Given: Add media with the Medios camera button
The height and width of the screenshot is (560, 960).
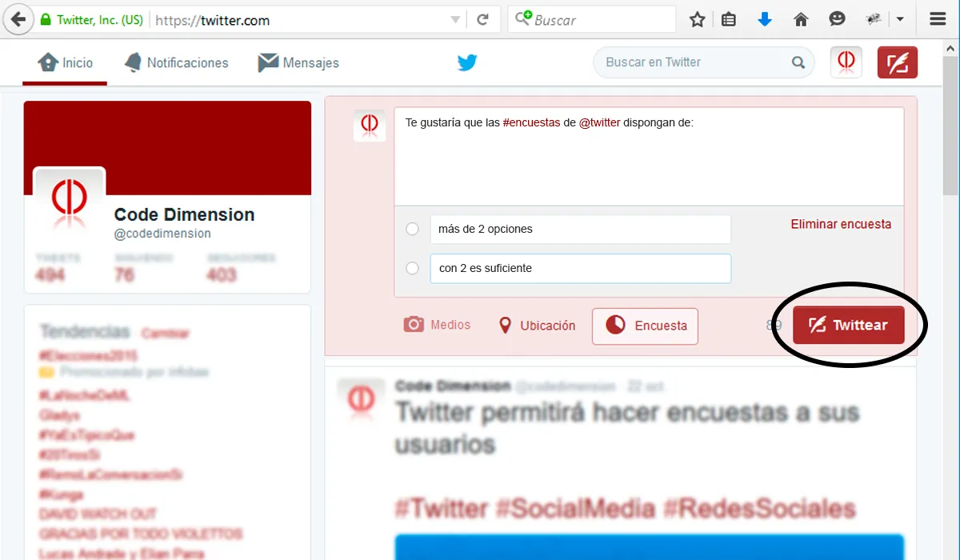Looking at the screenshot, I should [437, 325].
